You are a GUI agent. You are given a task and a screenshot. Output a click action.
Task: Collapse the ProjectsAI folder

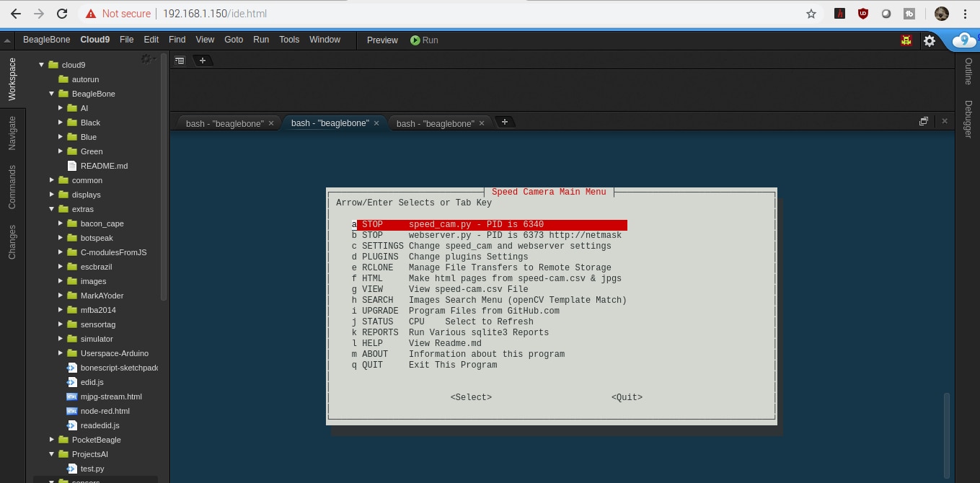click(x=52, y=454)
